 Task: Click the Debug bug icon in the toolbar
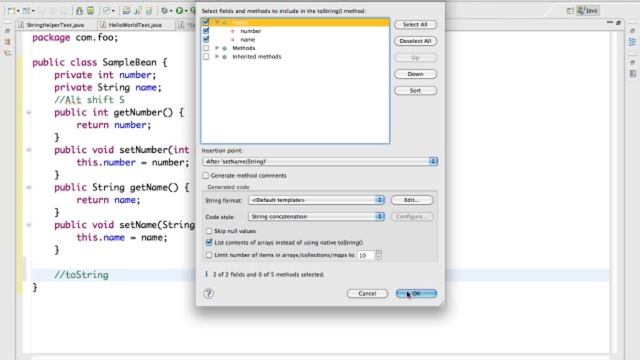pyautogui.click(x=164, y=11)
